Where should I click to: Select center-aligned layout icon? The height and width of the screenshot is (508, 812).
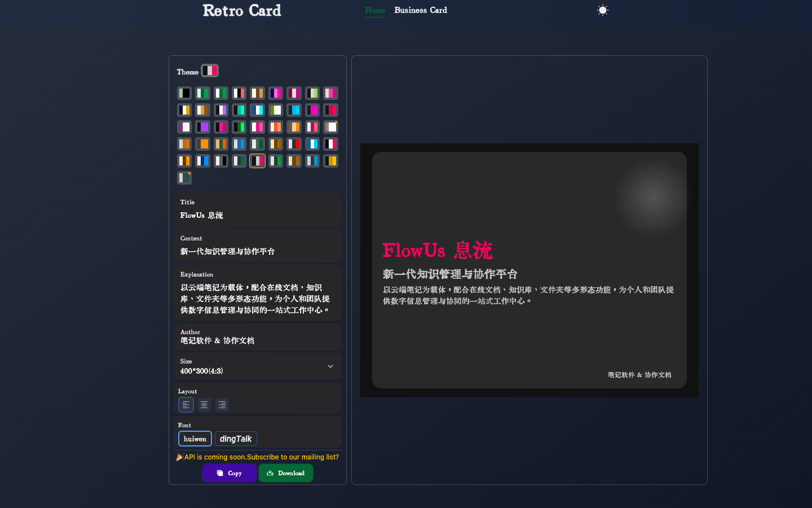tap(204, 405)
